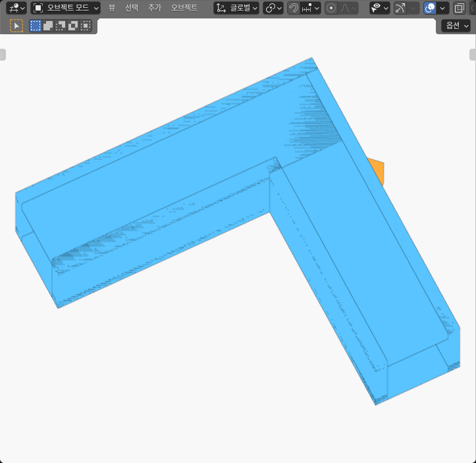Toggle viewport overlays display

coord(429,8)
